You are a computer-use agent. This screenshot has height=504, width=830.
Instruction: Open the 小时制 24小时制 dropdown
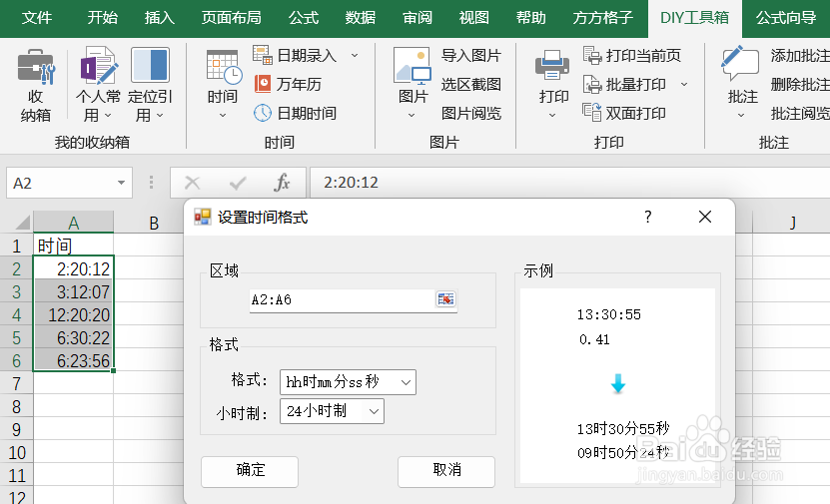coord(374,410)
